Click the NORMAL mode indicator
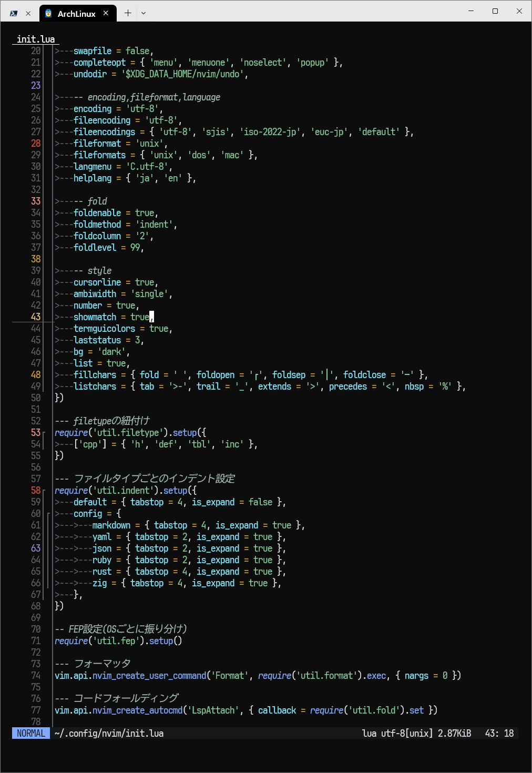The image size is (532, 773). 31,733
